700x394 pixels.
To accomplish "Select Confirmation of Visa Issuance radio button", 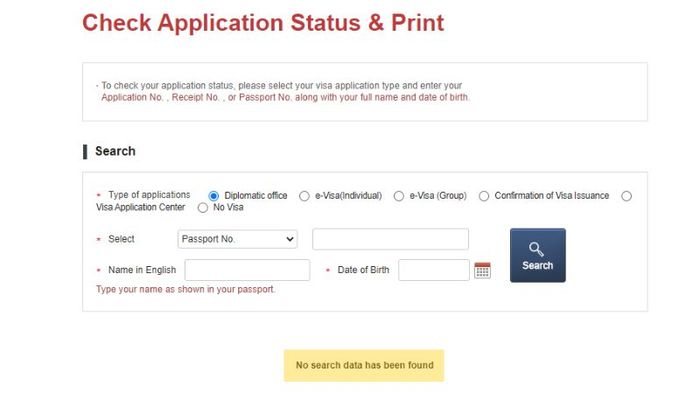I will pos(483,196).
